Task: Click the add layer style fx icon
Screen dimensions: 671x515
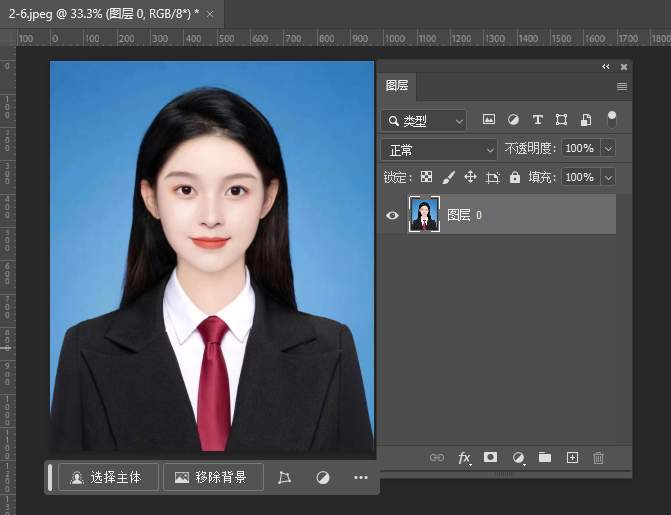Action: [x=464, y=457]
